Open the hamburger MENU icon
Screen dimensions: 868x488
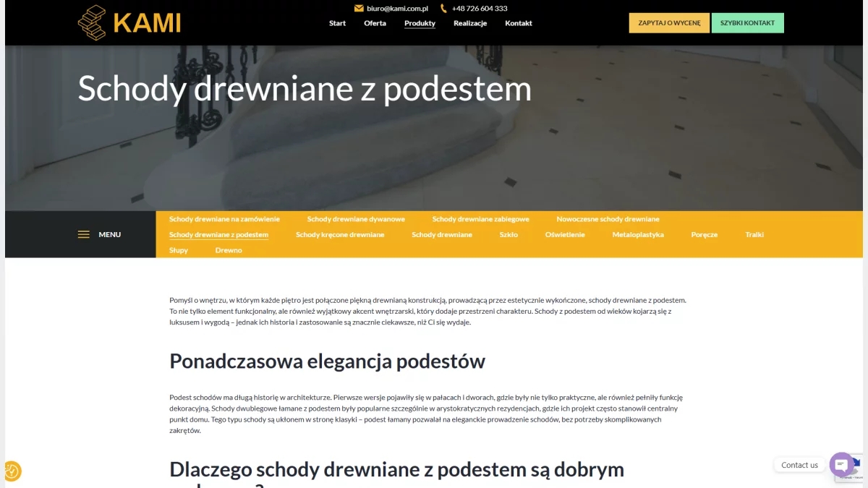(x=84, y=234)
